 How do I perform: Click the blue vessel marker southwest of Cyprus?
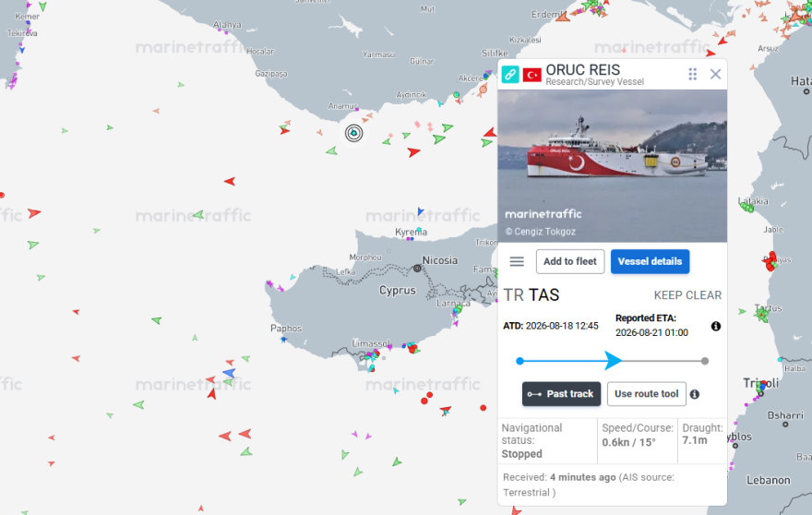pos(229,373)
